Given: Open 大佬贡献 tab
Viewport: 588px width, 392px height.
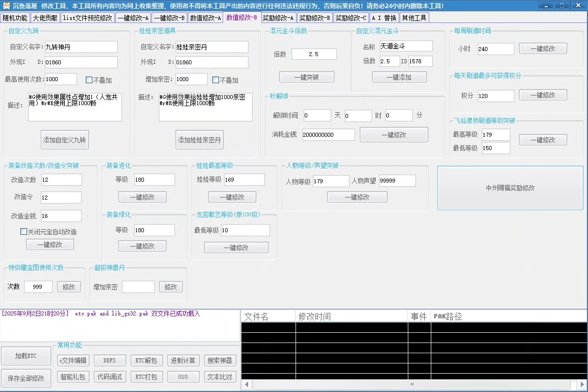Looking at the screenshot, I should (x=45, y=18).
